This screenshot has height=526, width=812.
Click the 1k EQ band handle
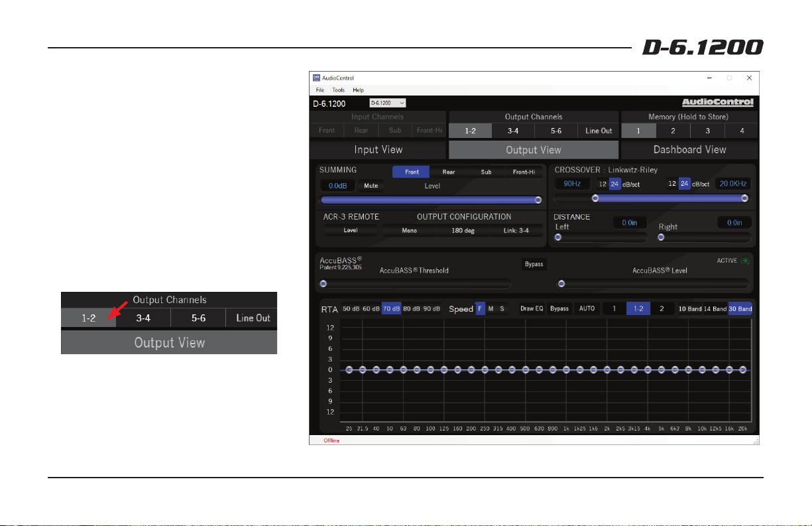click(567, 369)
